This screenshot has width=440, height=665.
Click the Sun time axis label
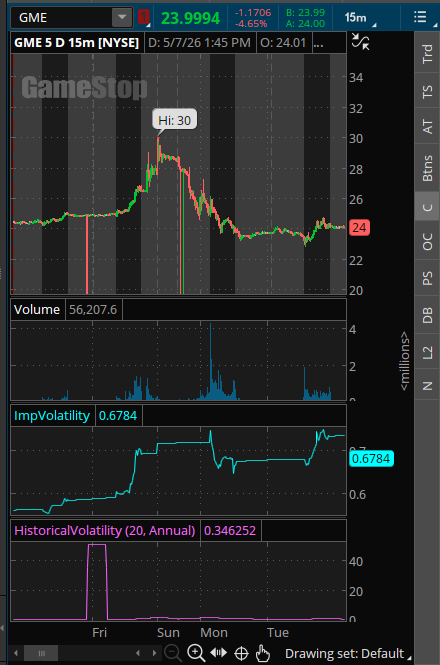(168, 632)
